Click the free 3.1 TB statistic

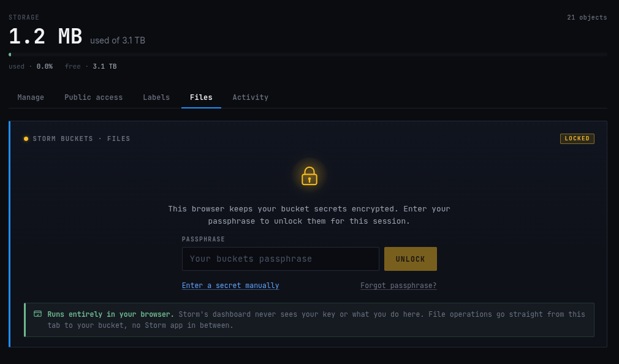coord(91,66)
